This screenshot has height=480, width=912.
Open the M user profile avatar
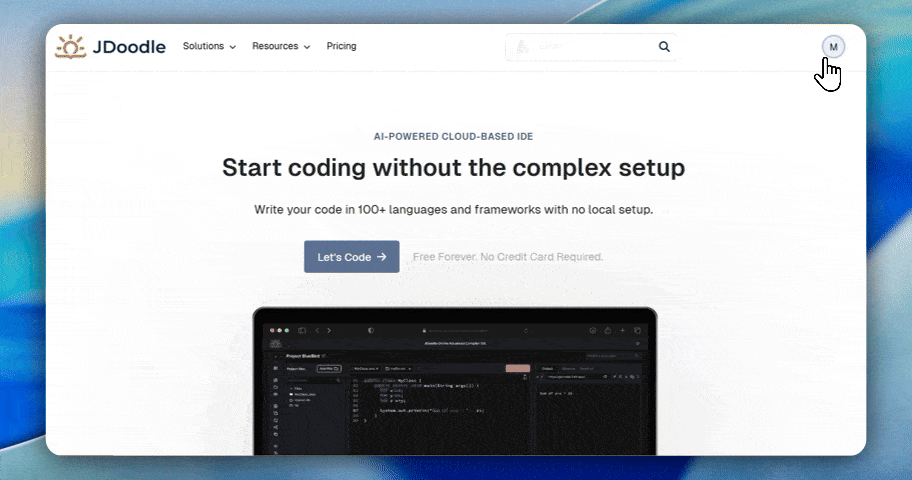(x=833, y=47)
